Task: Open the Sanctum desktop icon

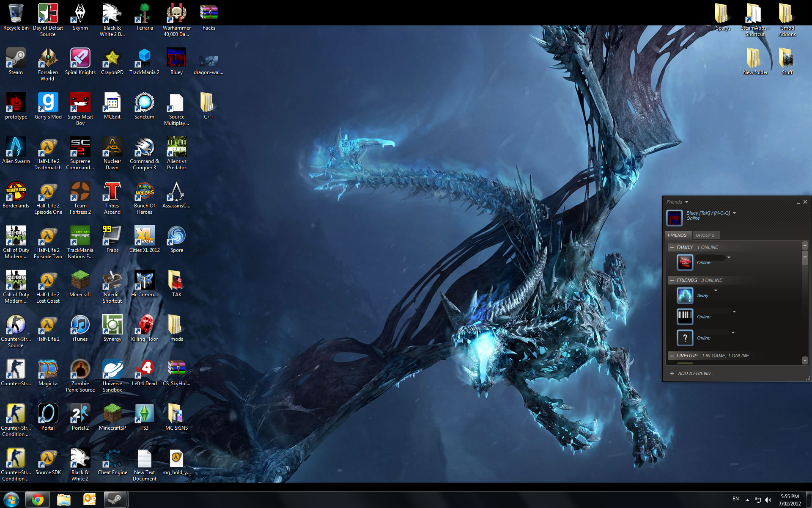Action: click(144, 106)
